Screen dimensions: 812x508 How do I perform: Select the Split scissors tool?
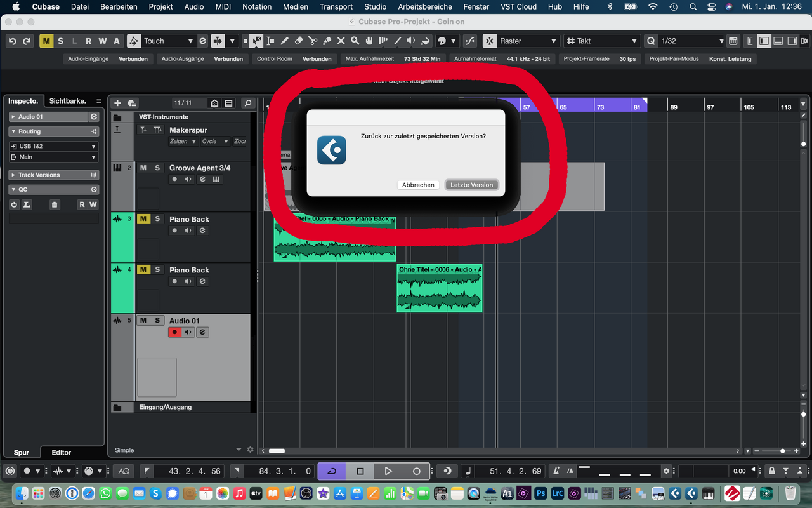tap(313, 41)
